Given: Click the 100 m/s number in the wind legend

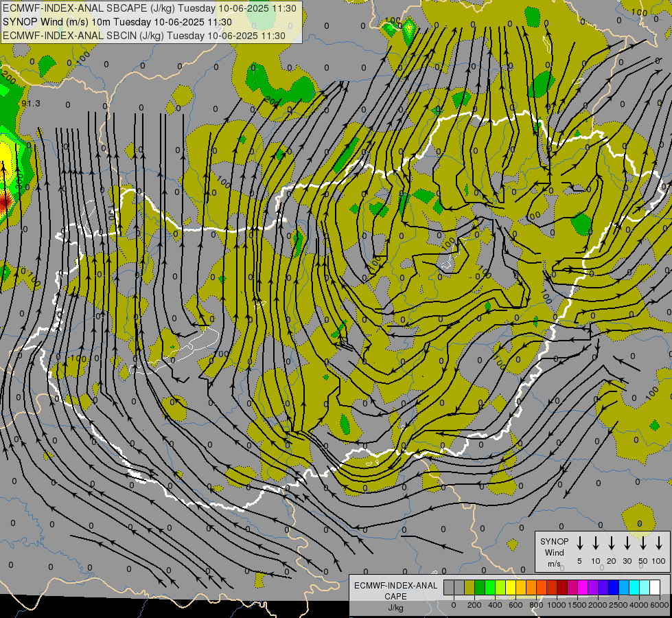Looking at the screenshot, I should 659,561.
